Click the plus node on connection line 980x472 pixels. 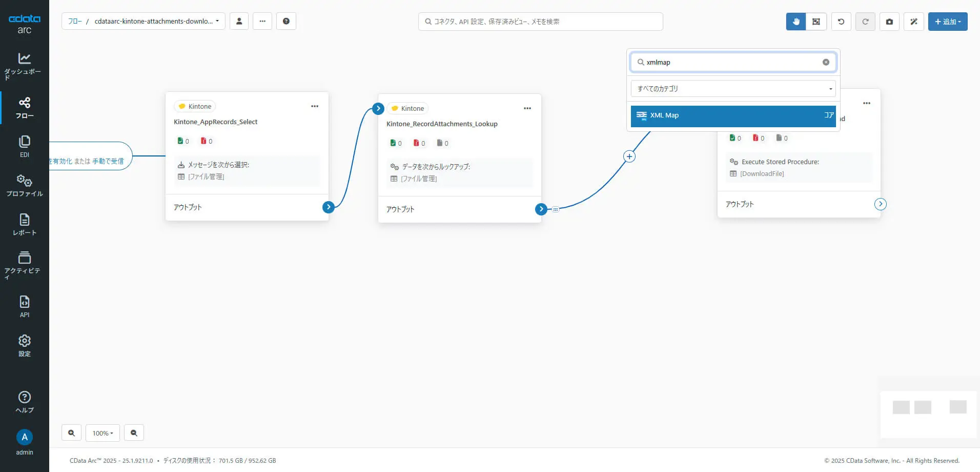tap(629, 156)
